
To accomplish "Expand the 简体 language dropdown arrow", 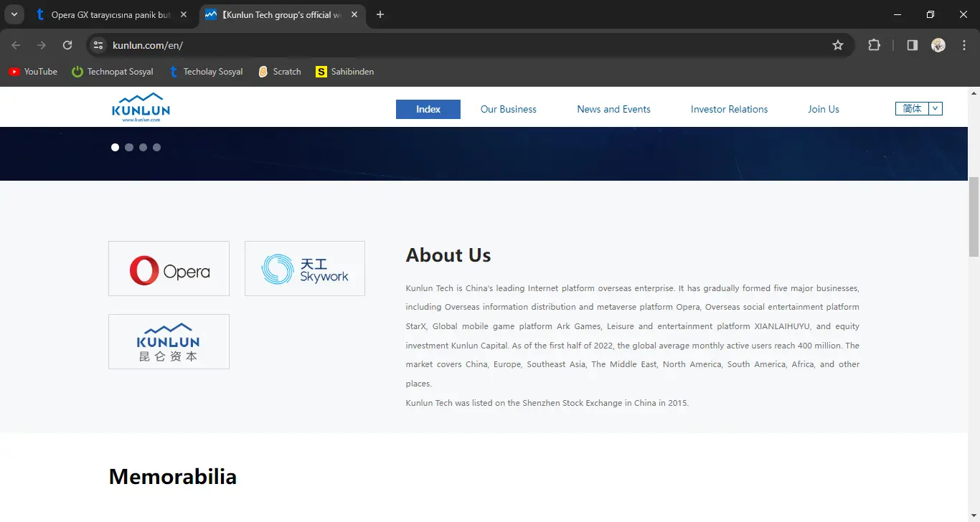I will click(x=935, y=108).
